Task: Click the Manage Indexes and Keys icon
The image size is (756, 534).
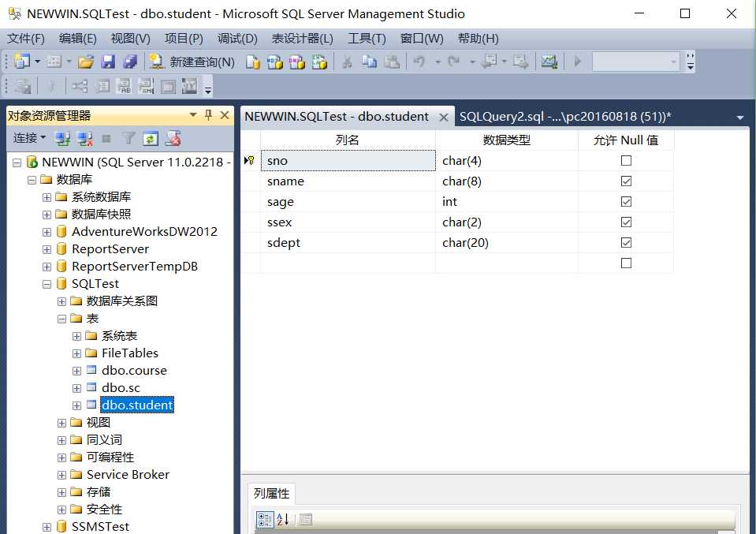Action: tap(102, 86)
